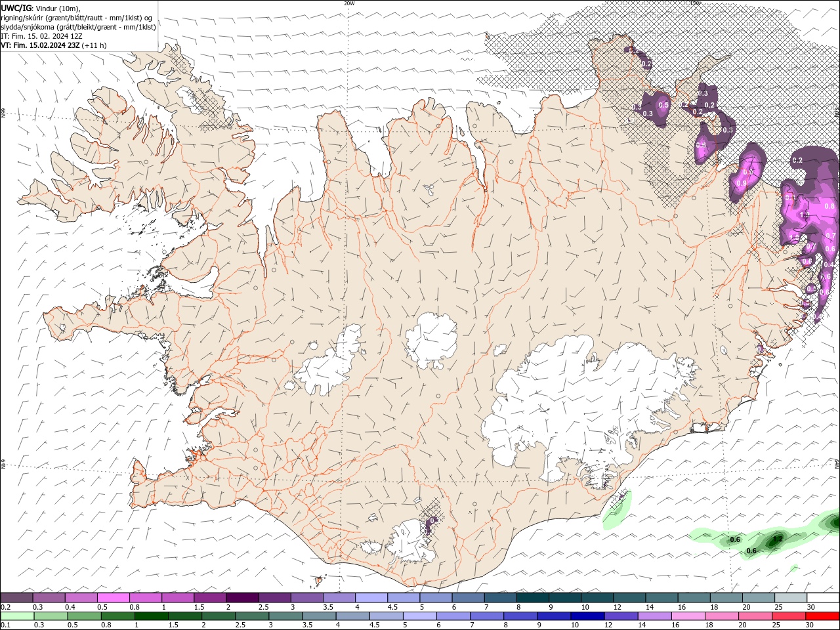Select the white 30 swatch, upper legend row
840x630 pixels.
pos(823,597)
